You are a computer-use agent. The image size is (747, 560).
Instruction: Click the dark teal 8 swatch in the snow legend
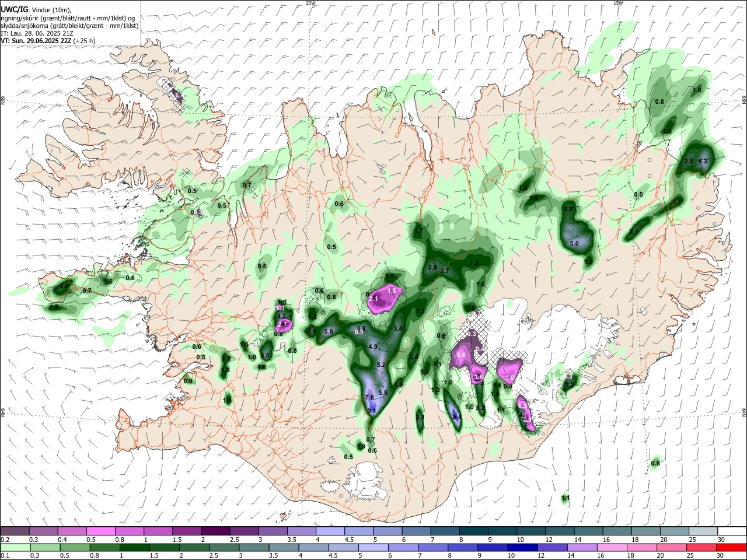pyautogui.click(x=473, y=531)
